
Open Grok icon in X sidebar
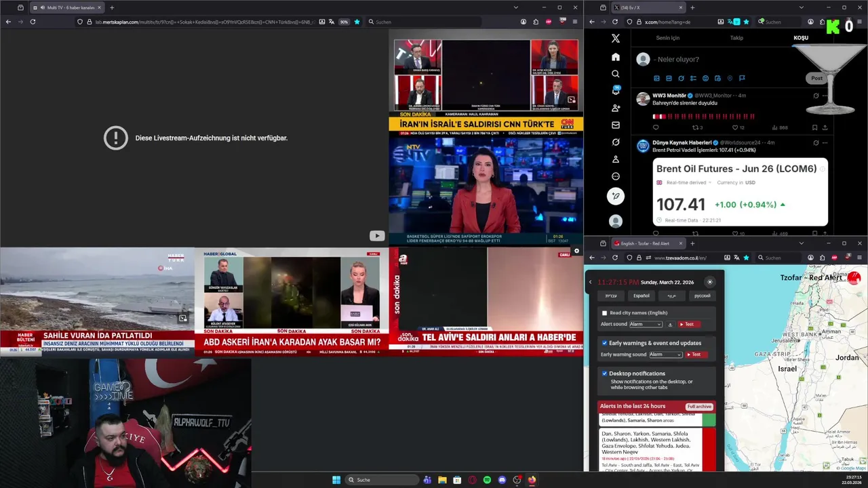coord(616,142)
